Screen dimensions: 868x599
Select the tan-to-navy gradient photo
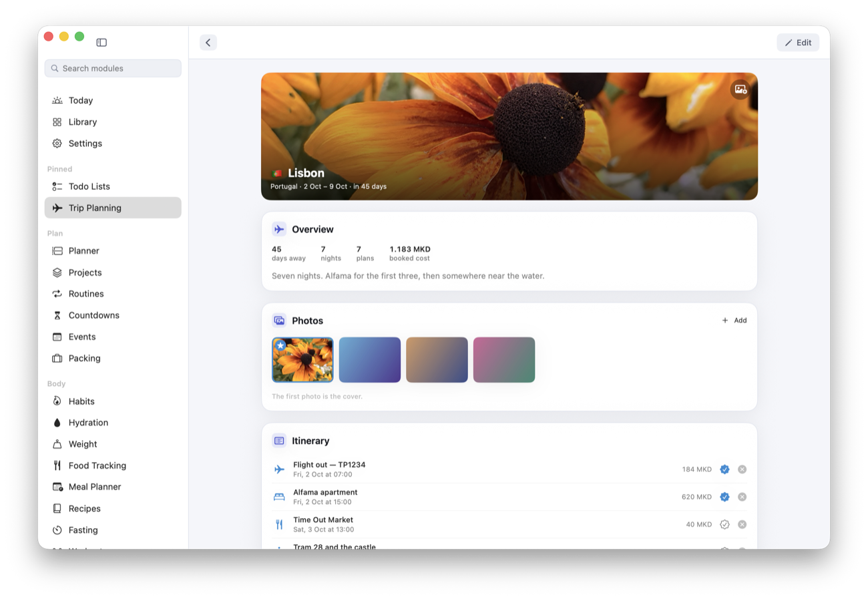[x=437, y=360]
